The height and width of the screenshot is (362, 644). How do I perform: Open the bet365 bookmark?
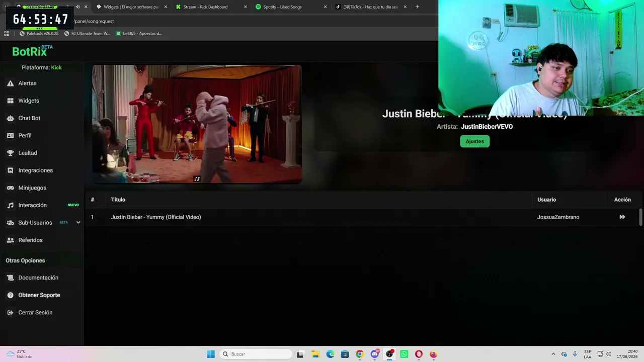coord(139,34)
